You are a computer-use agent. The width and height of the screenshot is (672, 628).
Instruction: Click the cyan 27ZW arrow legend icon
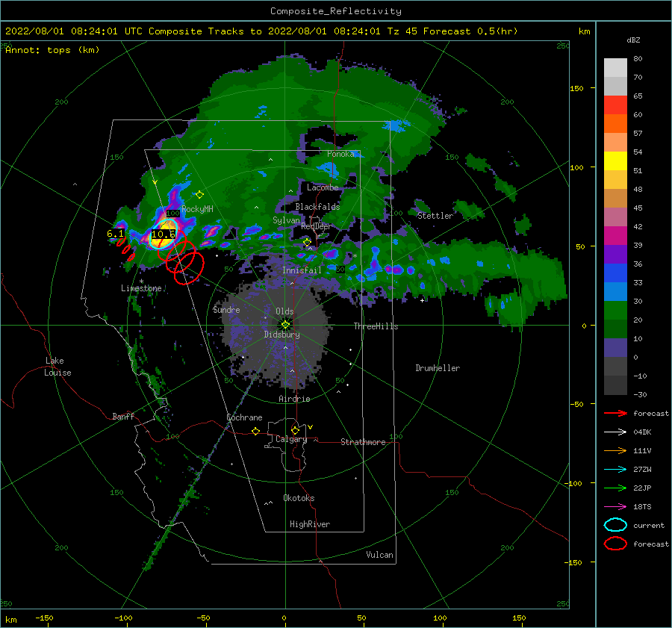pos(615,469)
